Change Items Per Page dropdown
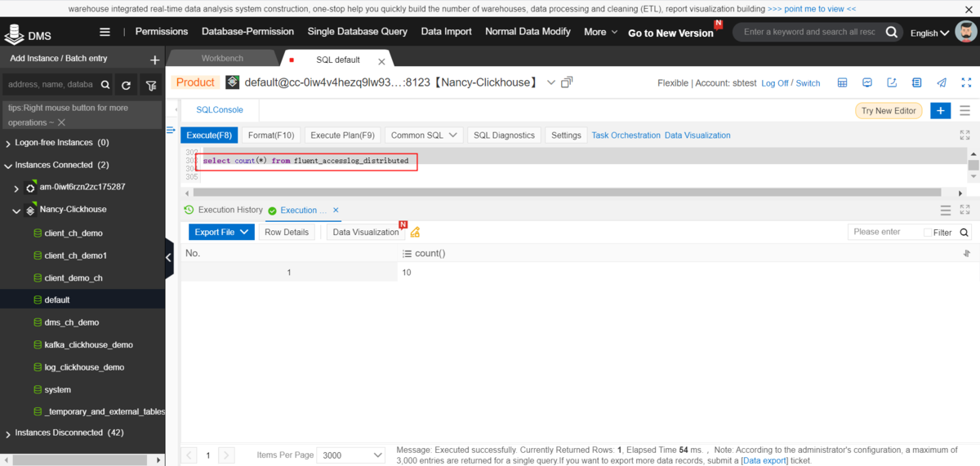Screen dimensions: 980x466 pos(353,455)
